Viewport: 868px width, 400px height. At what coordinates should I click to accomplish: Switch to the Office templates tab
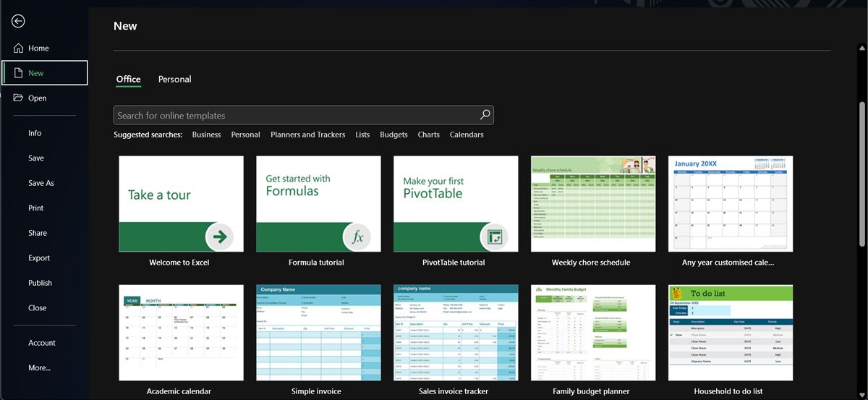click(128, 79)
